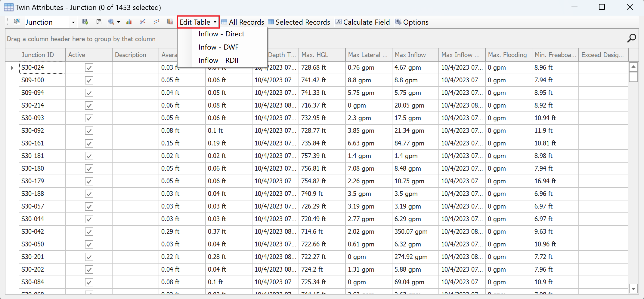The height and width of the screenshot is (299, 644).
Task: Show Selected Records only
Action: coord(299,22)
